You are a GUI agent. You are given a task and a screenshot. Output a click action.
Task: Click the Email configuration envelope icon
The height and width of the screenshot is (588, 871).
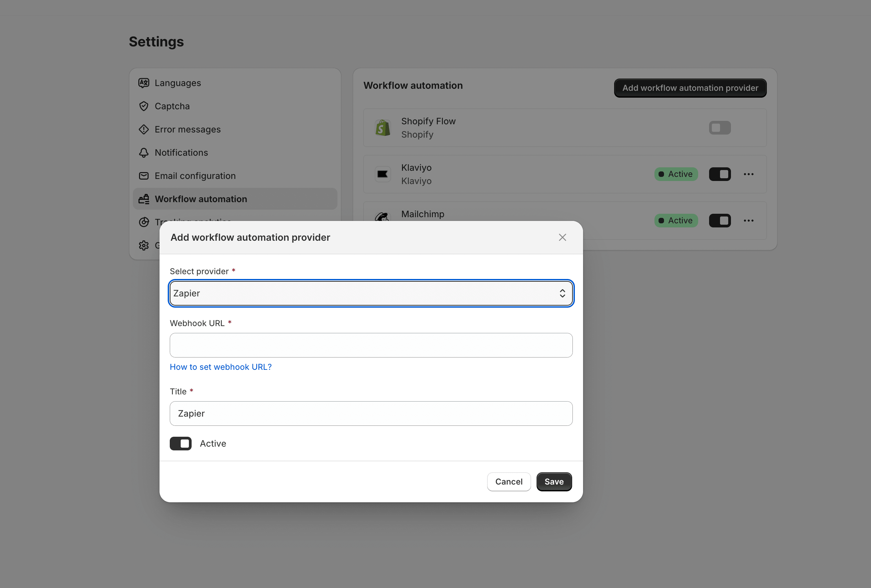click(143, 176)
